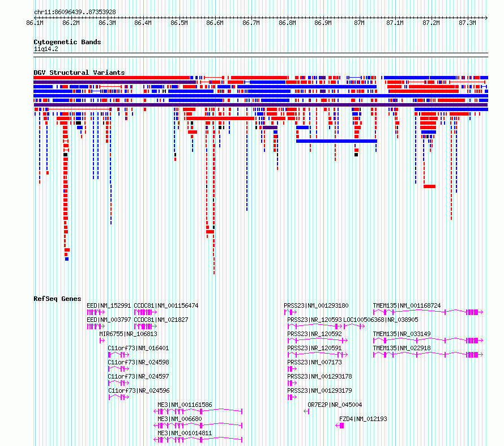Click the MIR6755|NR_106813 label
The width and height of the screenshot is (504, 446).
pos(128,334)
